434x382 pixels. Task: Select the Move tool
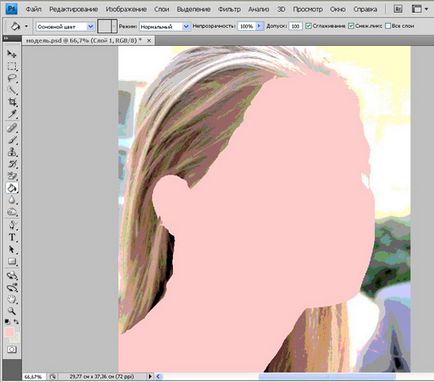tap(12, 54)
